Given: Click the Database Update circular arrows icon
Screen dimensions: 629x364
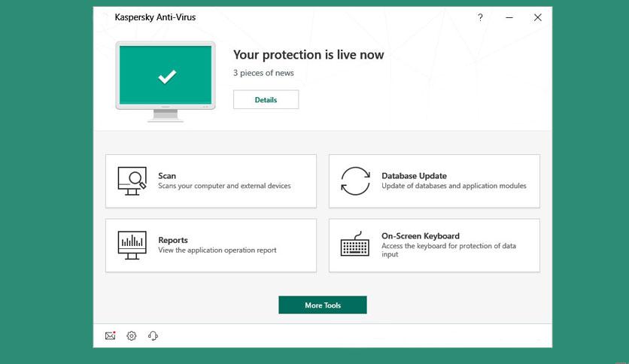Looking at the screenshot, I should click(x=355, y=181).
